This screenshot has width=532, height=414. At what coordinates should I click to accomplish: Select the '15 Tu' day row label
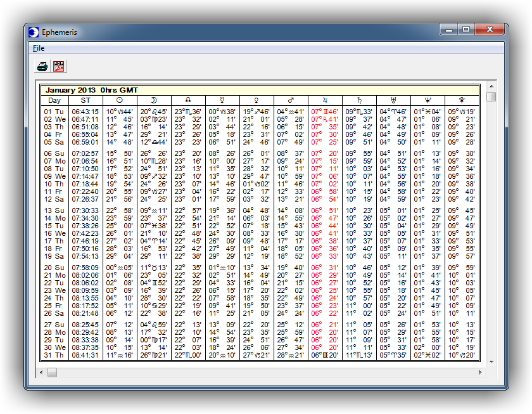click(x=54, y=226)
